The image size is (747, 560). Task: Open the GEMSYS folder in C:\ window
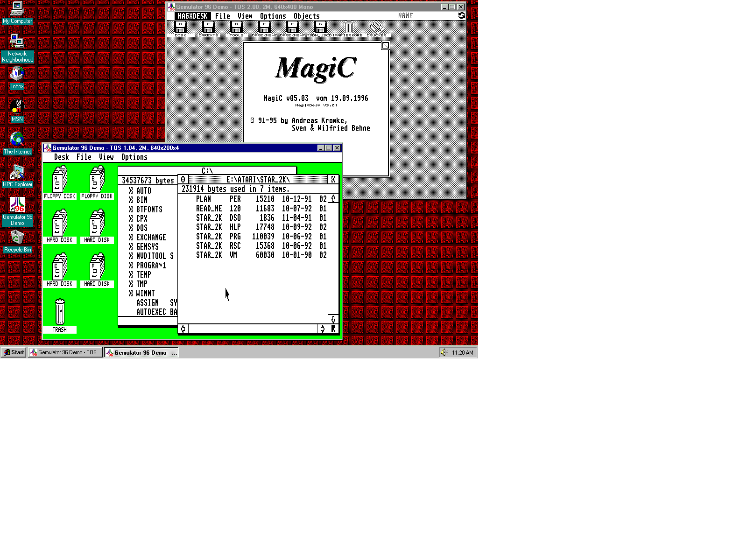[x=147, y=246]
